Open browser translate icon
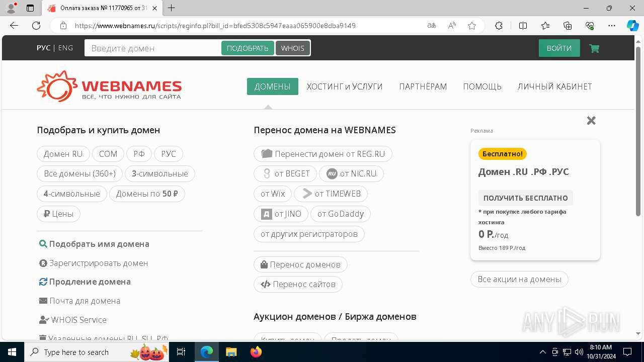 coord(432,26)
